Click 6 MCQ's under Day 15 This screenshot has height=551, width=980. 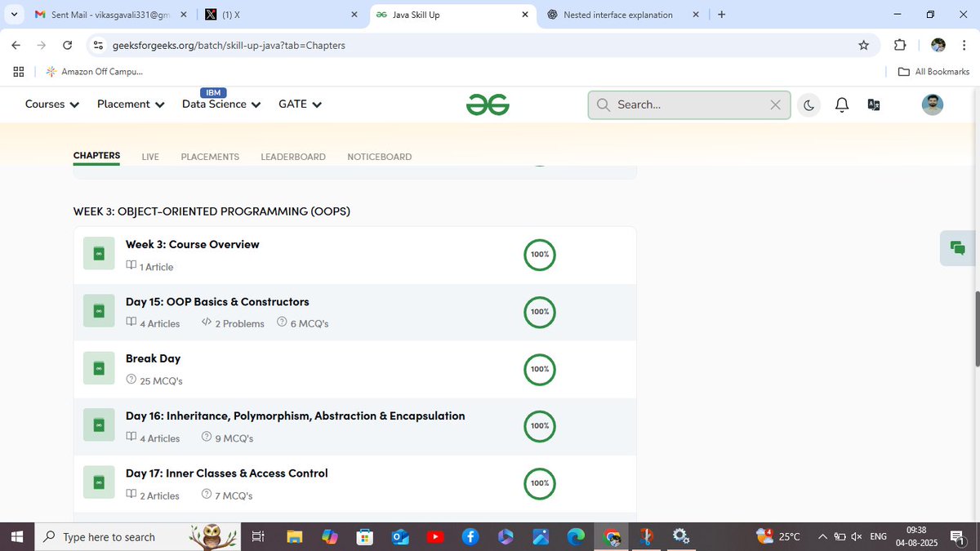303,323
